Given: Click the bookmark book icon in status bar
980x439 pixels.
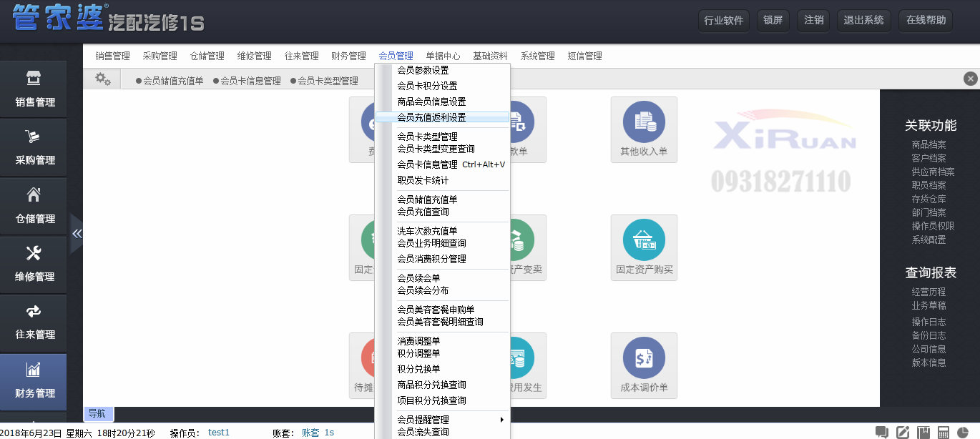Looking at the screenshot, I should click(x=923, y=432).
